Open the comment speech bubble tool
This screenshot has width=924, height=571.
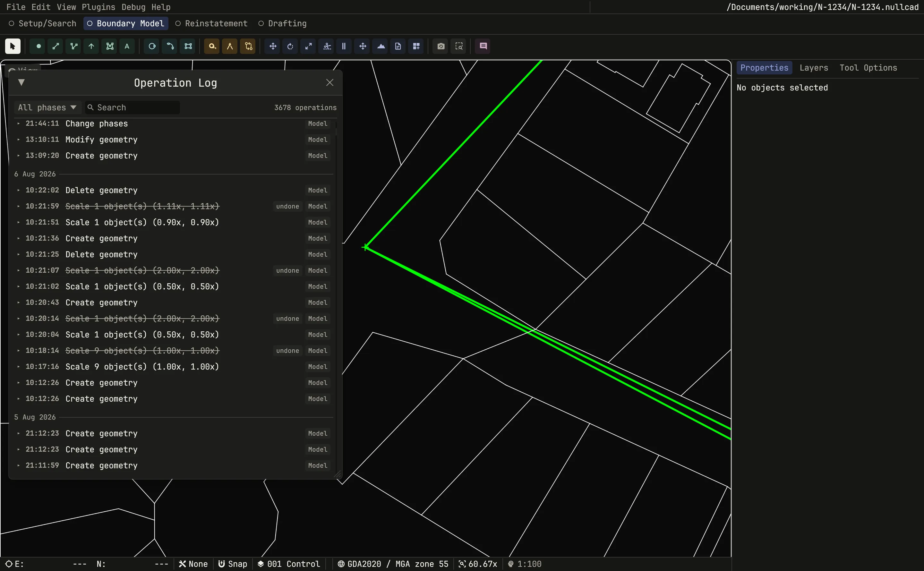(x=483, y=46)
